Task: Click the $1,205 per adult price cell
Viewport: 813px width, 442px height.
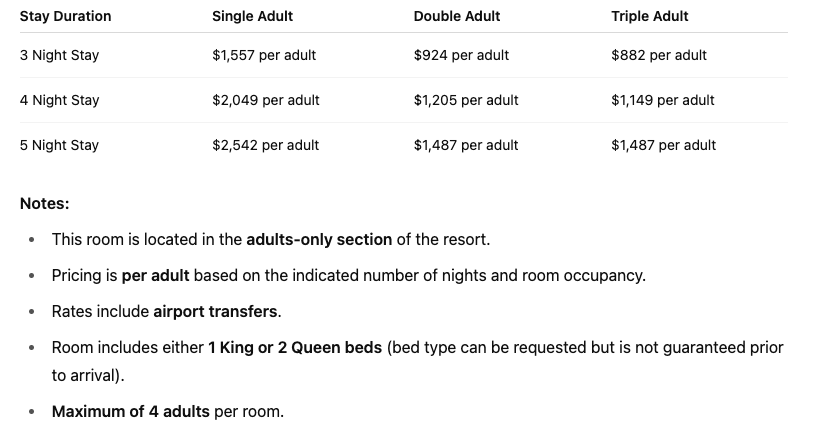Action: coord(465,100)
